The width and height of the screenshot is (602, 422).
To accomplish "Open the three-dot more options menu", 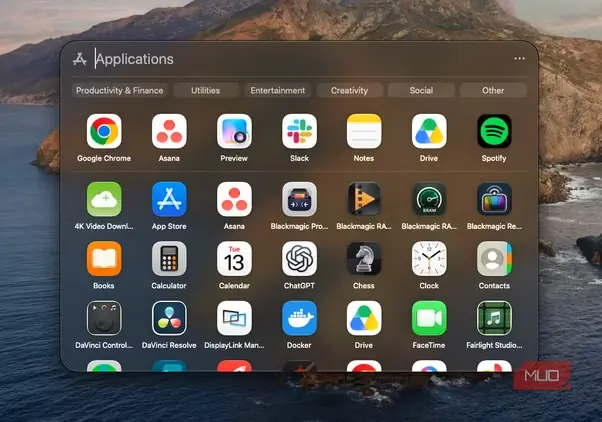I will (519, 58).
